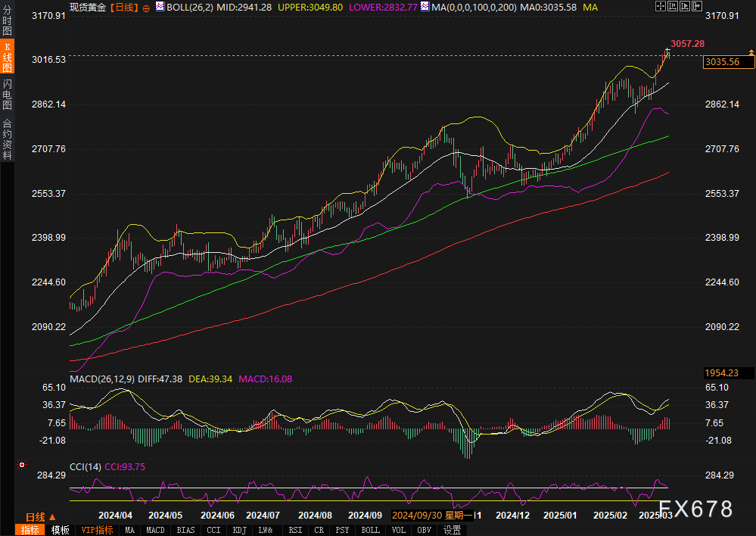The height and width of the screenshot is (536, 756).
Task: Select the 模板 tab at the bottom
Action: pyautogui.click(x=60, y=530)
